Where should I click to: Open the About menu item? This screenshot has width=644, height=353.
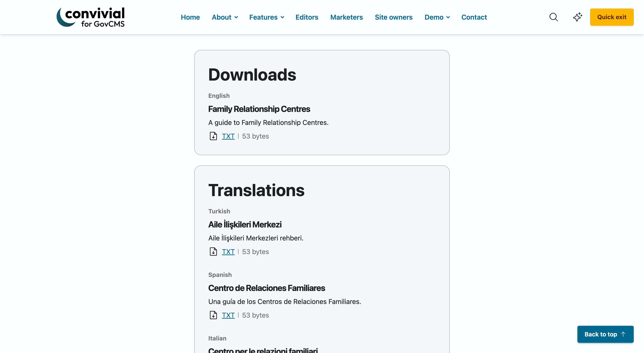[221, 17]
